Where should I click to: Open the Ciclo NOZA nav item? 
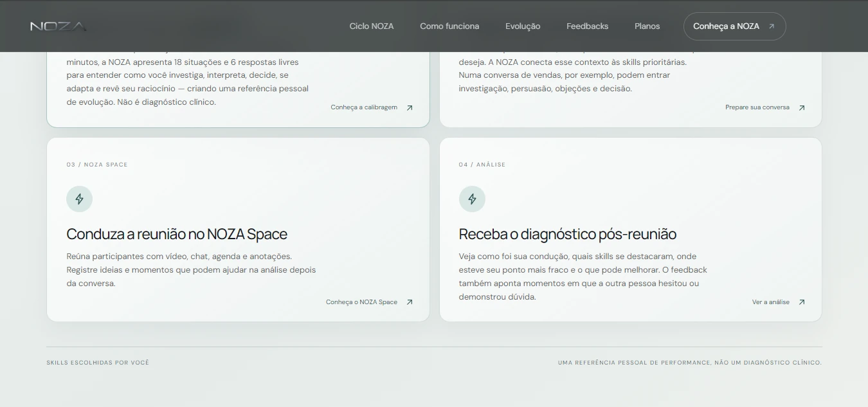pos(372,26)
